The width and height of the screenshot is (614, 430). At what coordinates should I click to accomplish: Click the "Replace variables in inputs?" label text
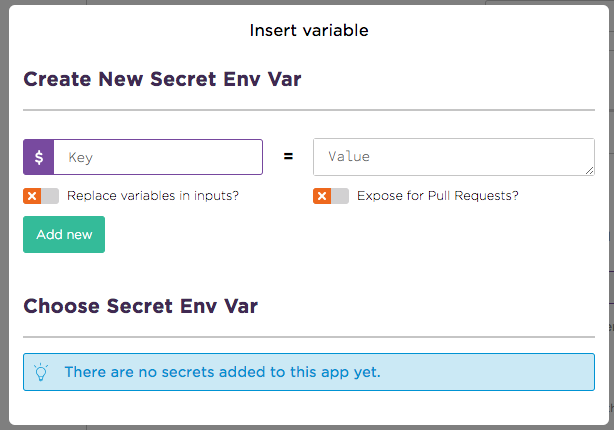(x=153, y=196)
